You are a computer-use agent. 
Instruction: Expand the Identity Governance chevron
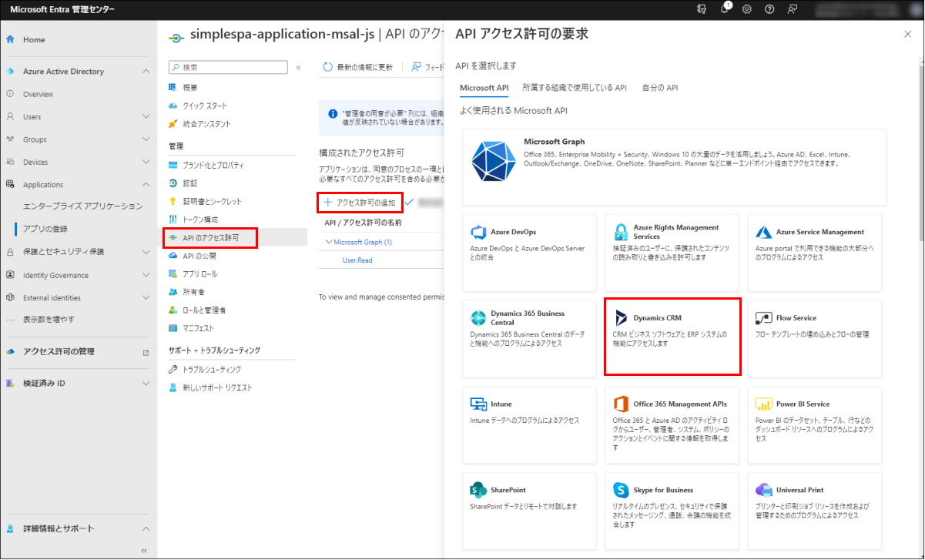(x=146, y=275)
